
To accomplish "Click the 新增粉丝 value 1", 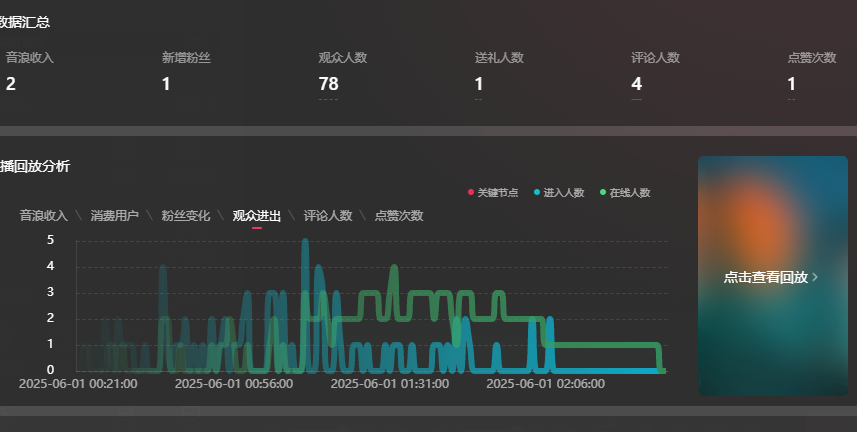I will tap(166, 84).
